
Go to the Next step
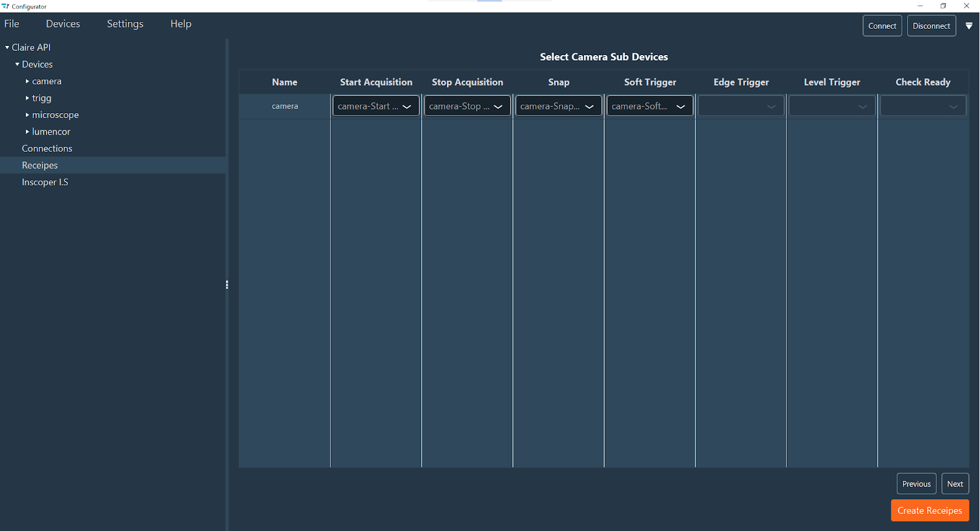[955, 484]
